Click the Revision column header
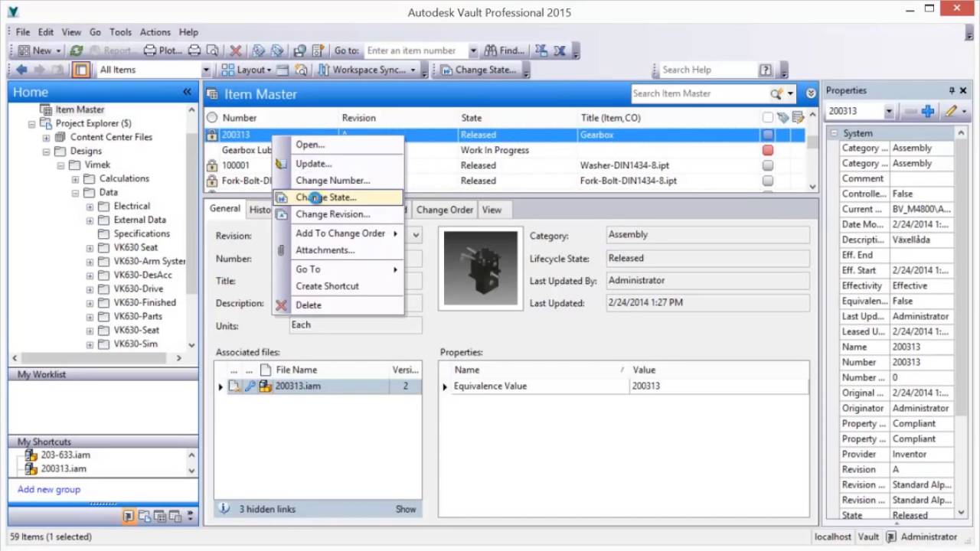Screen dimensions: 980x551 pos(398,118)
